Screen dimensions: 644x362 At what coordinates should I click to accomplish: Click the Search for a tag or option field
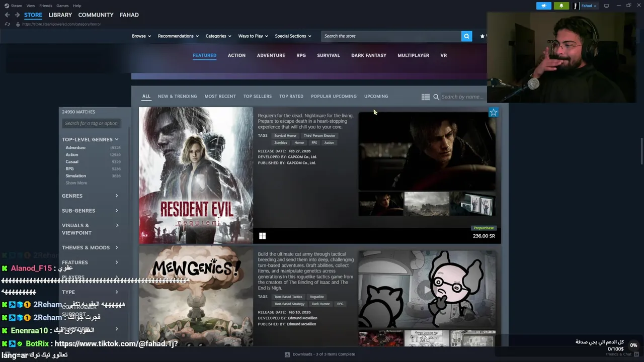coord(92,123)
